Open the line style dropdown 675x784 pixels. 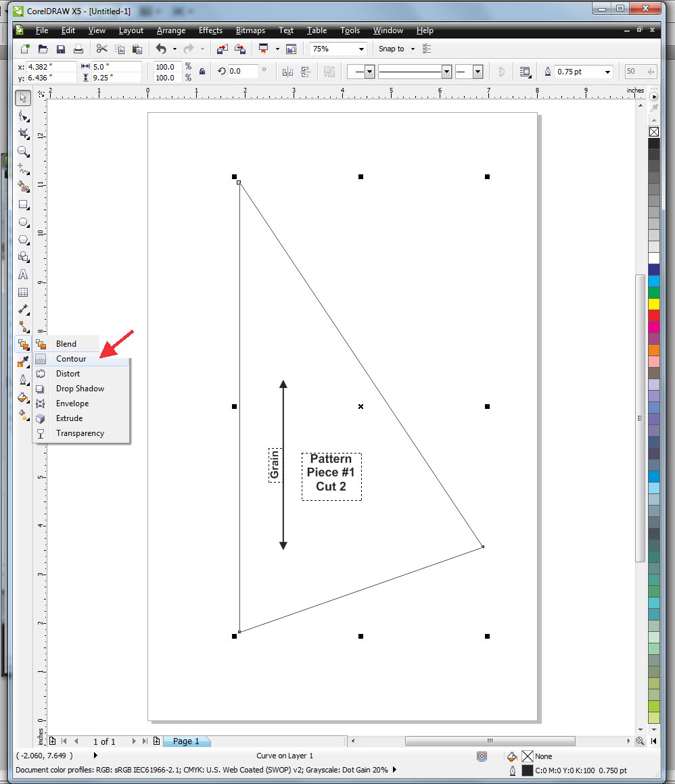point(447,72)
